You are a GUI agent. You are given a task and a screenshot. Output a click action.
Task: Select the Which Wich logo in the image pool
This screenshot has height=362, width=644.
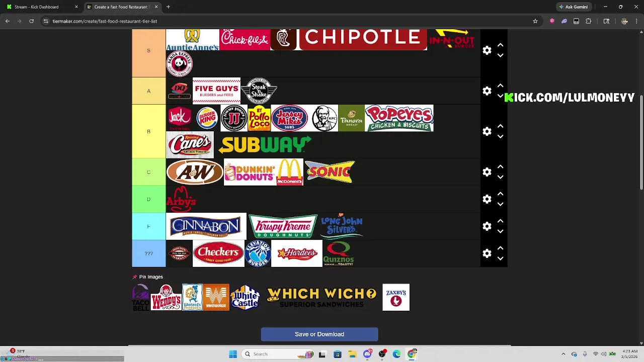click(x=321, y=297)
